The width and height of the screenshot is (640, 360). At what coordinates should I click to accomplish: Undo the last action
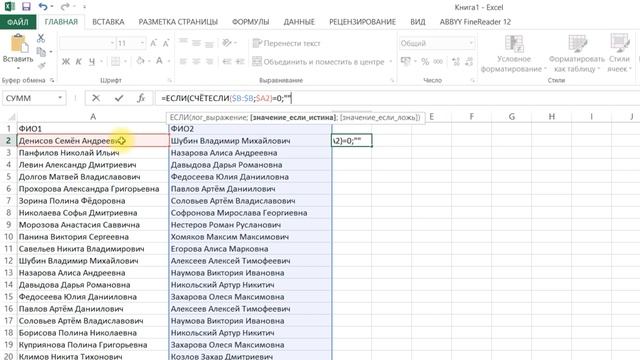point(43,7)
